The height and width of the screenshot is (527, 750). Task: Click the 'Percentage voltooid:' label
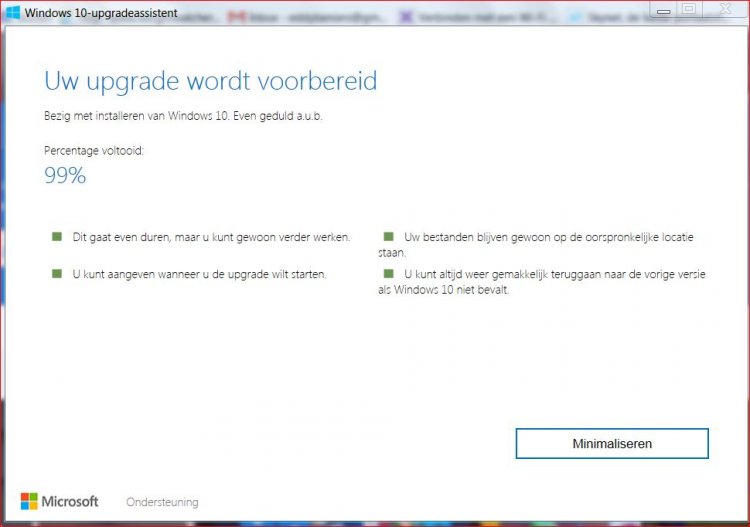point(94,151)
